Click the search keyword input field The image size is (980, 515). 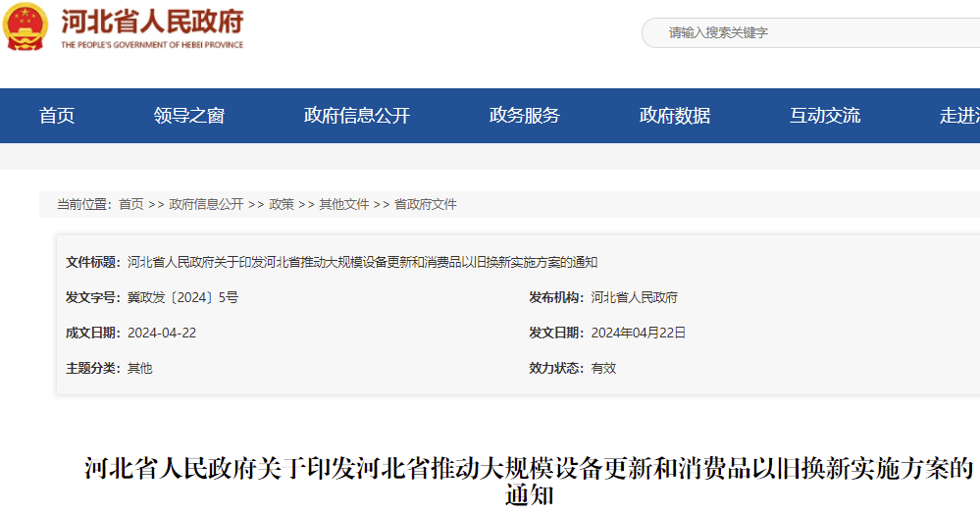click(x=814, y=32)
